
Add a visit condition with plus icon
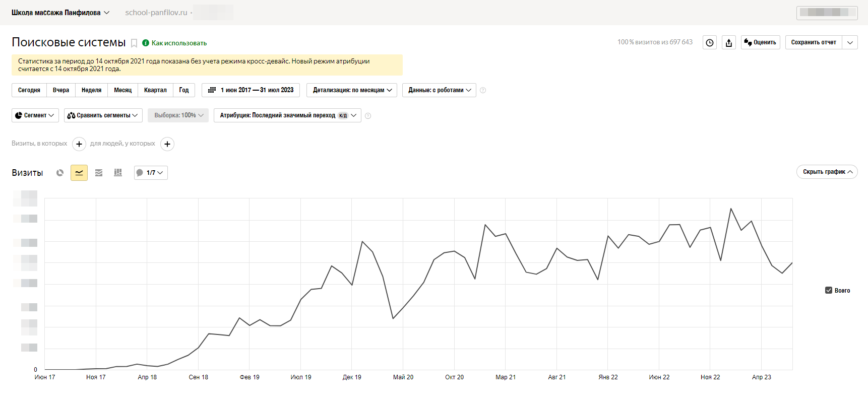pyautogui.click(x=79, y=144)
